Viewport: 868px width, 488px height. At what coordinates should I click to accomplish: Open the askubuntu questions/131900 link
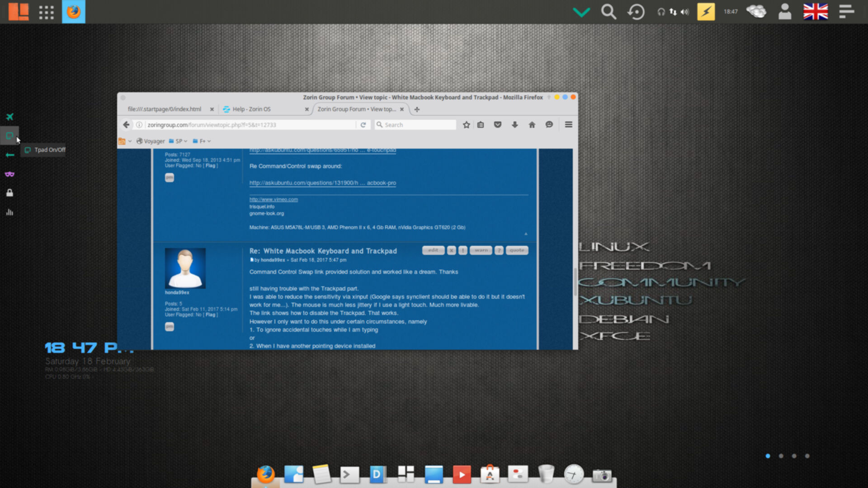click(x=322, y=183)
